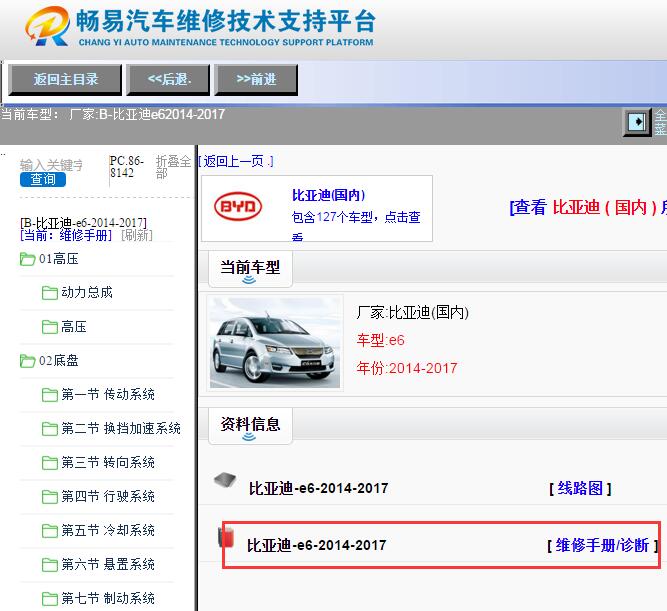Click the PC:86-8142 text

click(127, 167)
